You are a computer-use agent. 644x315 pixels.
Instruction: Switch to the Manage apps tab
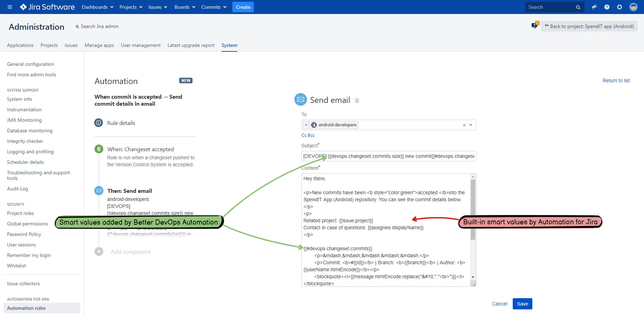point(99,45)
